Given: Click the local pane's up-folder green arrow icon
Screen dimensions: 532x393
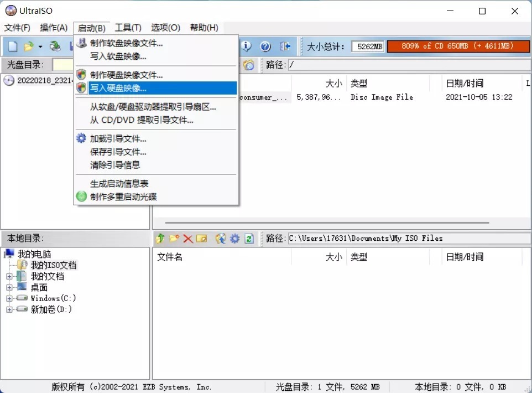Looking at the screenshot, I should pos(160,239).
